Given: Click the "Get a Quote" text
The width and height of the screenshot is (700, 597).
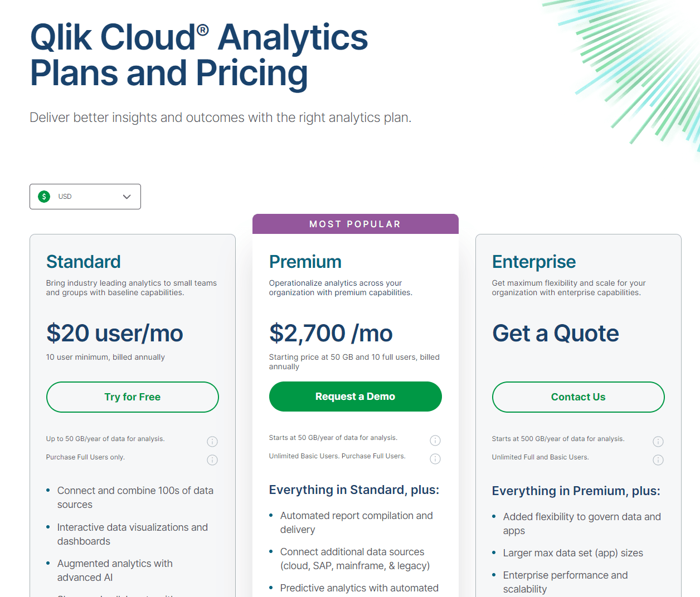Looking at the screenshot, I should [x=555, y=333].
